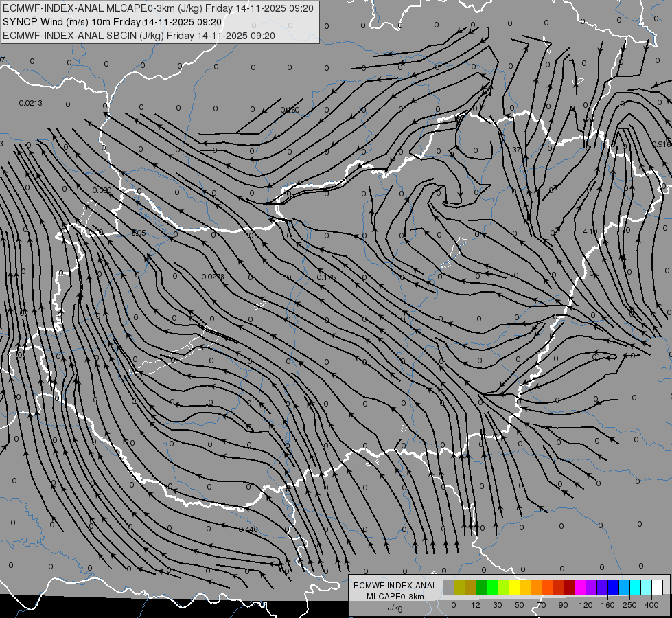
Task: Click the J/kg unit label in the legend
Action: pyautogui.click(x=395, y=608)
